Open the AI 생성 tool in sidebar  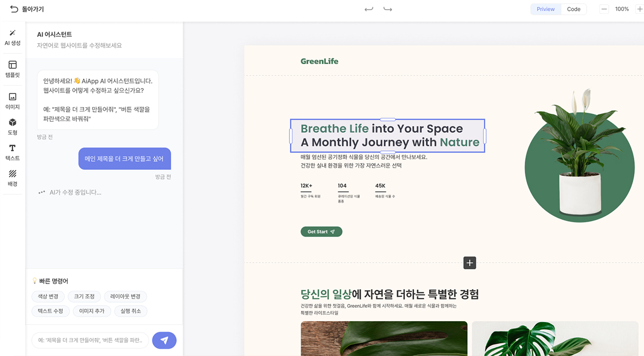click(x=12, y=38)
